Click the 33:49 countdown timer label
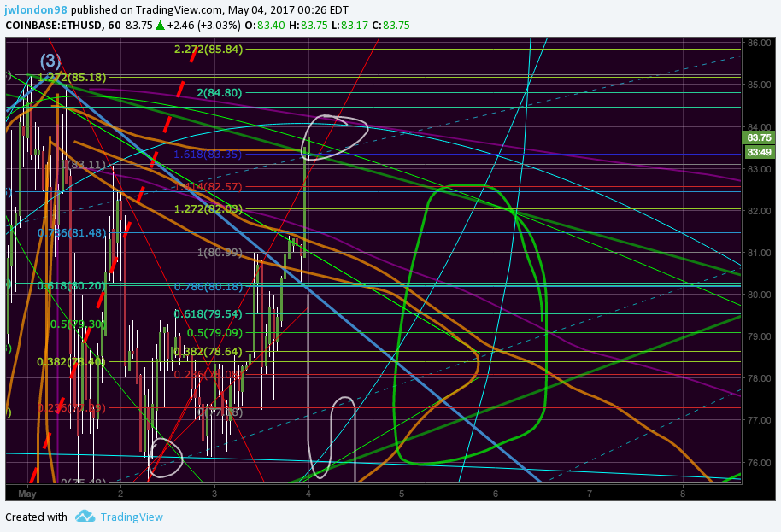The image size is (781, 532). [x=759, y=152]
